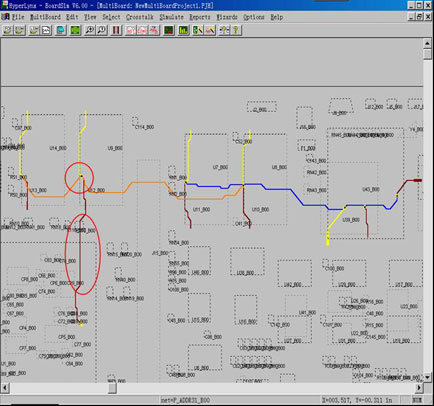
Task: Click the green board view icon
Action: point(75,30)
